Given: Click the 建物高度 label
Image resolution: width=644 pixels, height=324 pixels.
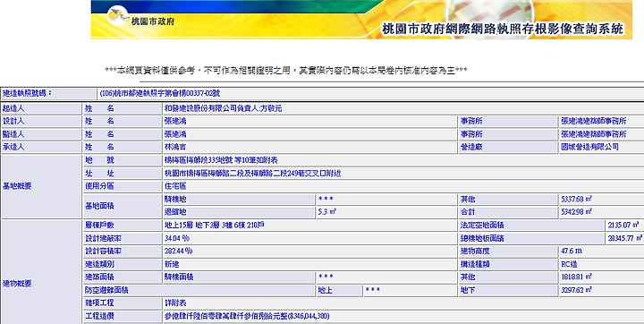Looking at the screenshot, I should point(475,251).
